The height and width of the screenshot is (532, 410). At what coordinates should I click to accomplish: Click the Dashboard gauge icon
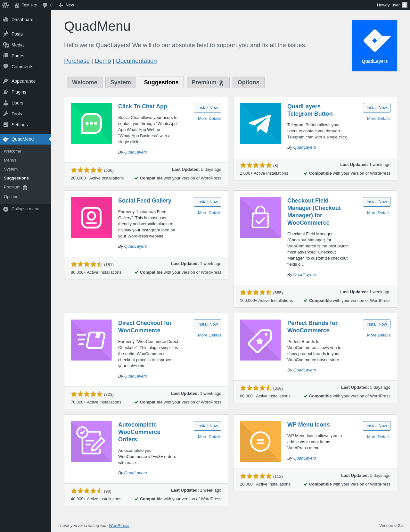pos(6,20)
